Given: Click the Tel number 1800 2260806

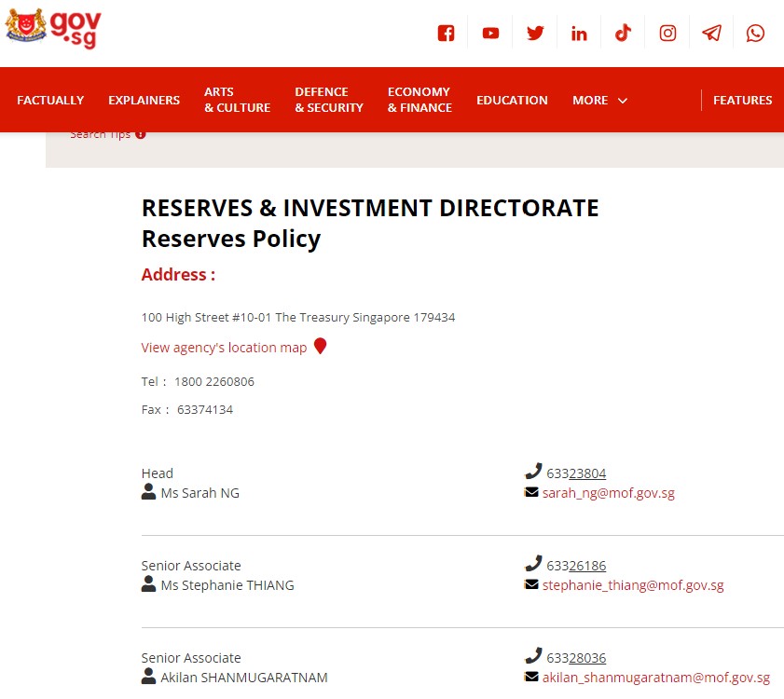Looking at the screenshot, I should coord(214,381).
